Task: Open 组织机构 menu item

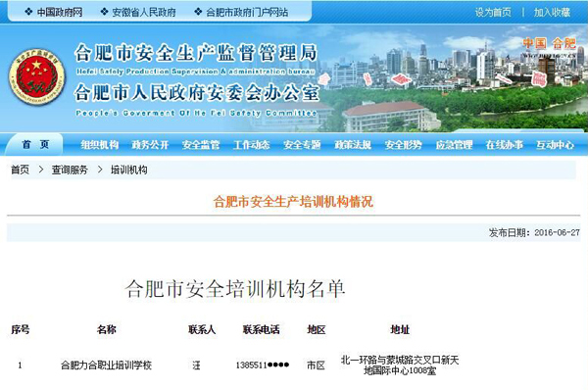Action: pos(99,145)
